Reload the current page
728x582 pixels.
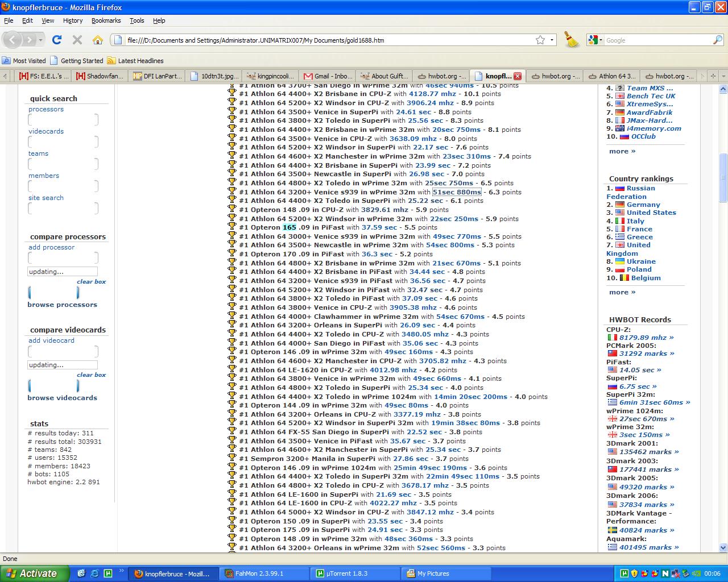pyautogui.click(x=56, y=40)
